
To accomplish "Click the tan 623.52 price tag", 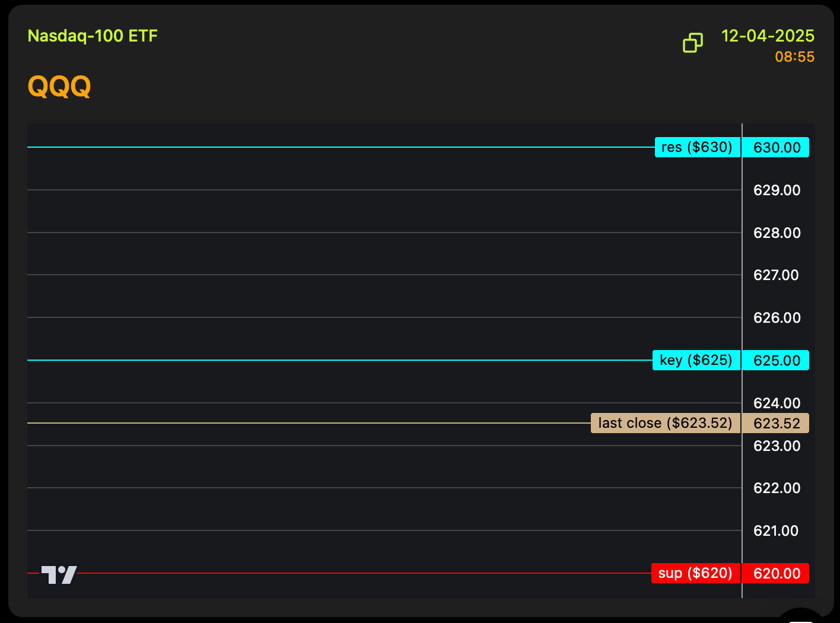I will click(x=777, y=424).
